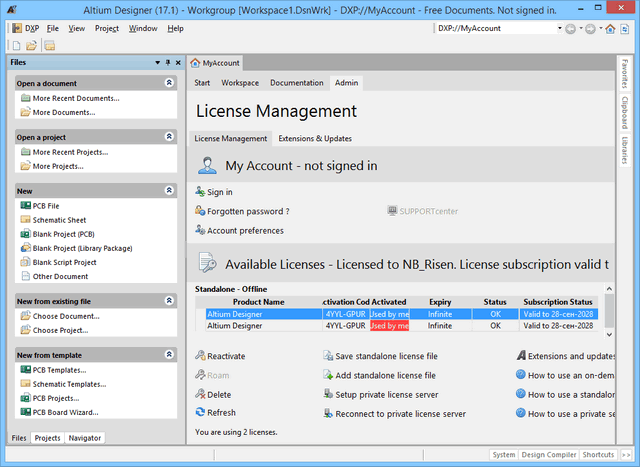Click the PCB File icon under New
The image size is (640, 467).
pos(25,205)
